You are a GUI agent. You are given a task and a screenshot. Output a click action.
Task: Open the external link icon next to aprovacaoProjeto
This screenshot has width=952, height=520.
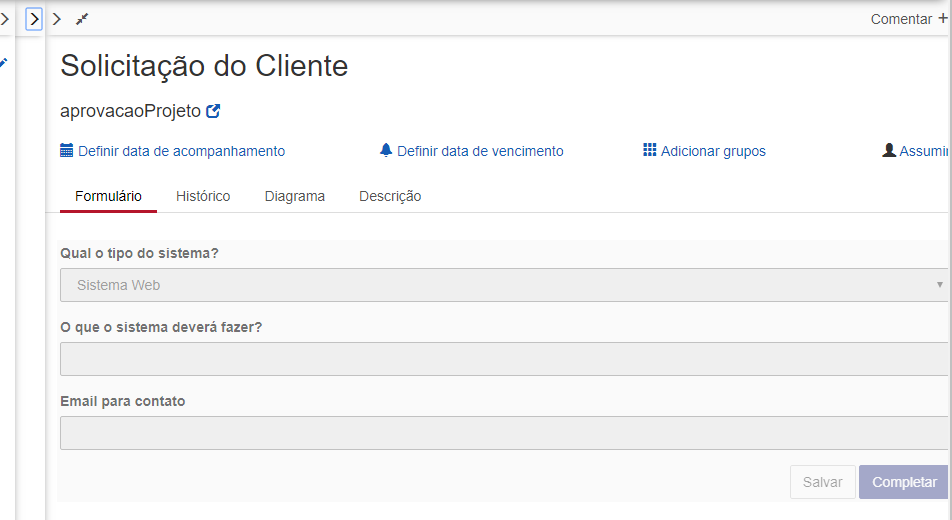click(213, 111)
